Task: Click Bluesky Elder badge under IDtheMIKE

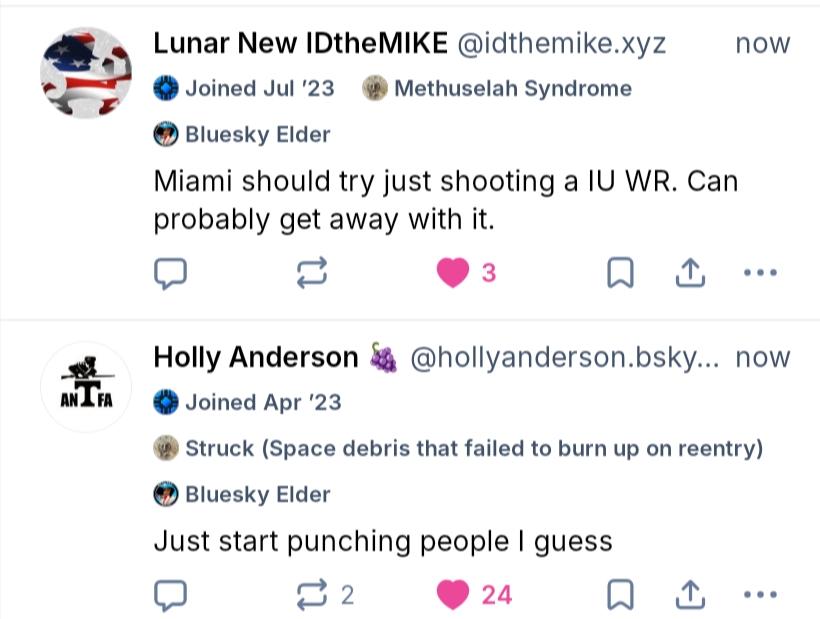Action: point(244,134)
